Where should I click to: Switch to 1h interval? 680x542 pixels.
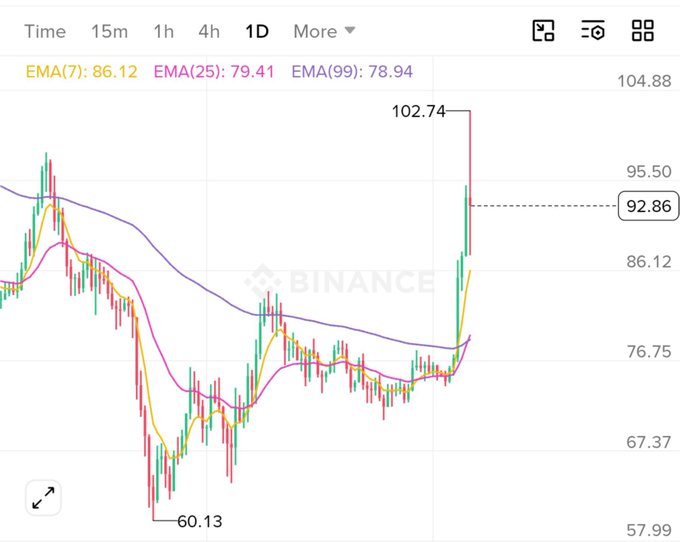[163, 32]
